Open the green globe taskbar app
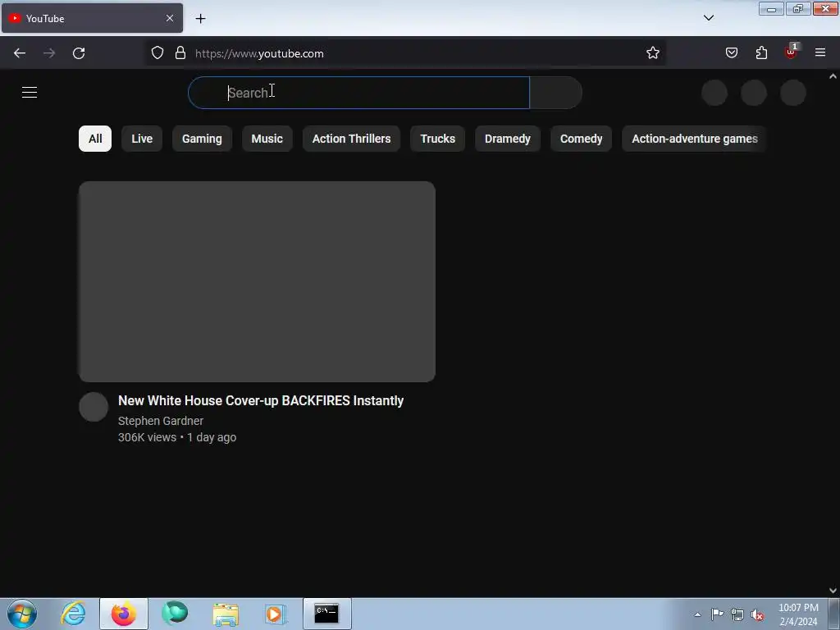The width and height of the screenshot is (840, 630). point(175,614)
